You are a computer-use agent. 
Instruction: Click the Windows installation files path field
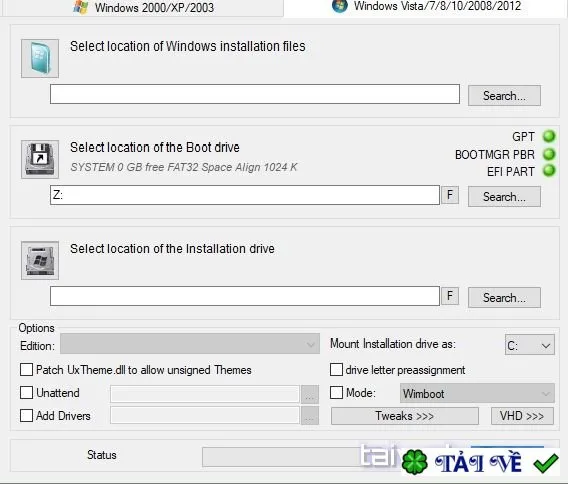pos(255,94)
